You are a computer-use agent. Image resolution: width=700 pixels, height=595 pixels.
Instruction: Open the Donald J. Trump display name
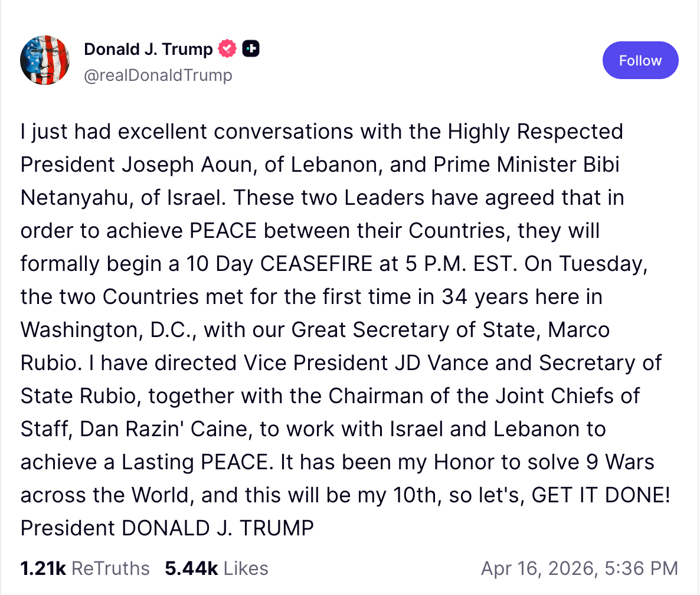tap(148, 49)
